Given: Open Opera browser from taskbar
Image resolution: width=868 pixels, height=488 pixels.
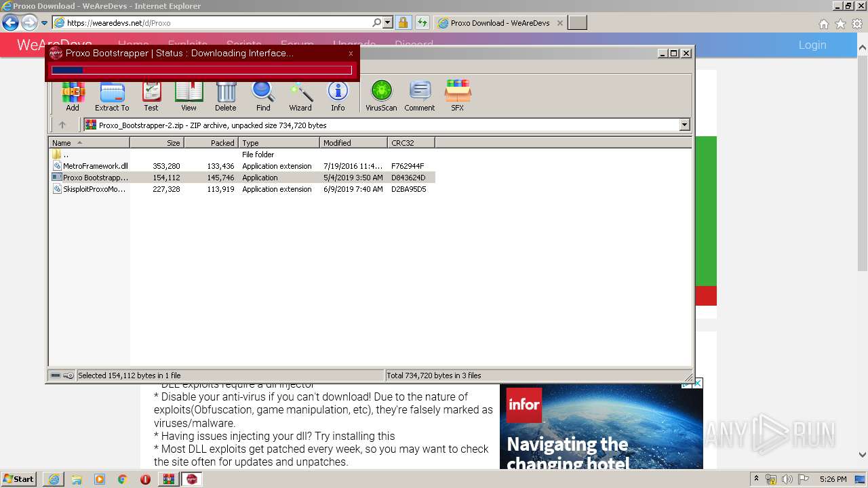Looking at the screenshot, I should pyautogui.click(x=145, y=479).
